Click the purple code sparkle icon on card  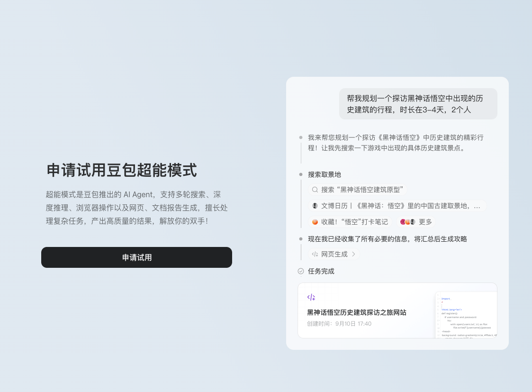pos(311,297)
